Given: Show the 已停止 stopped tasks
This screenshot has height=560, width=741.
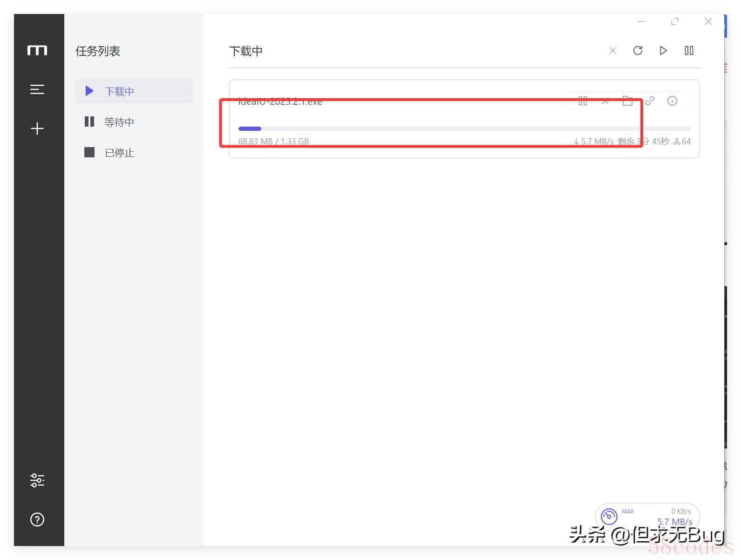Looking at the screenshot, I should 119,153.
